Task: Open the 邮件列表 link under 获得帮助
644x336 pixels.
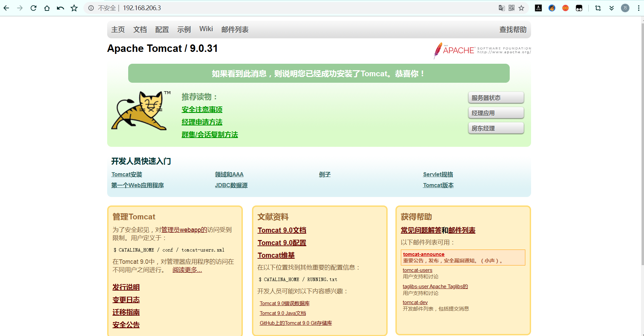Action: [x=462, y=230]
